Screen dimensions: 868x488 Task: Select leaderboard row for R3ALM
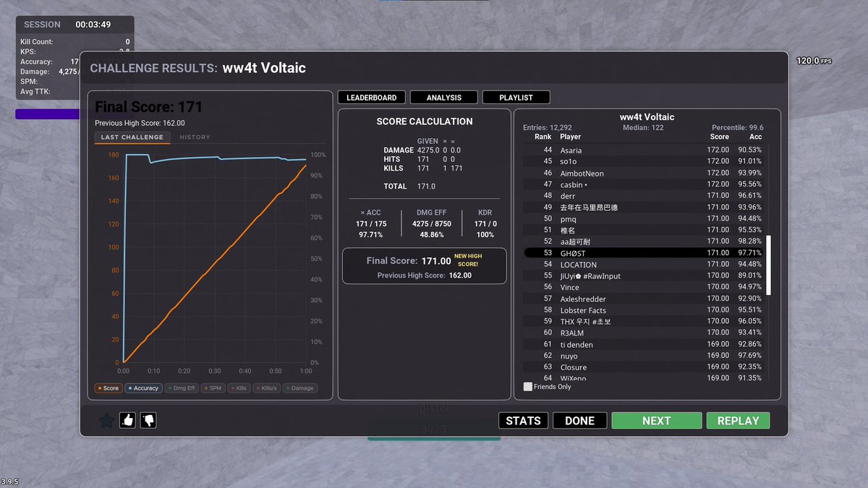(x=644, y=333)
